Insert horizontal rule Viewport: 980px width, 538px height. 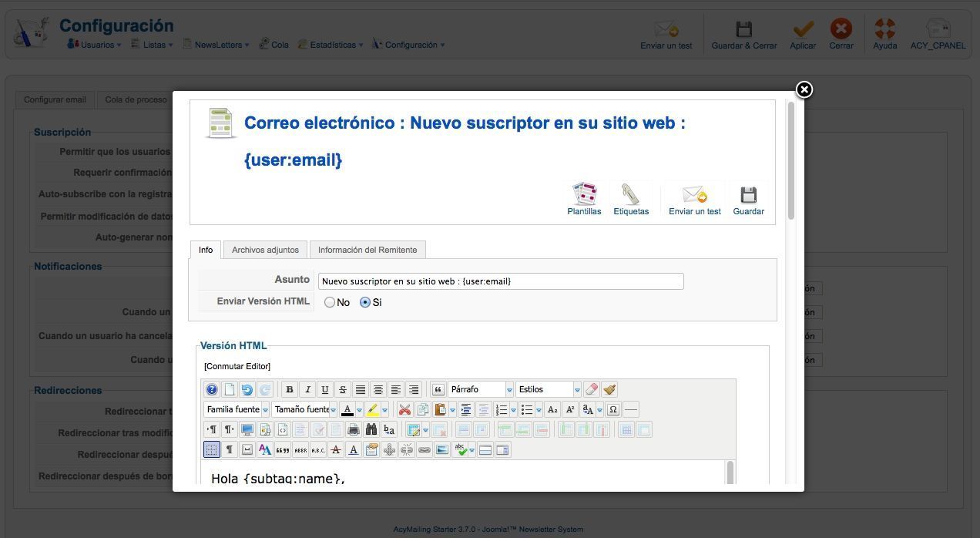pyautogui.click(x=631, y=409)
